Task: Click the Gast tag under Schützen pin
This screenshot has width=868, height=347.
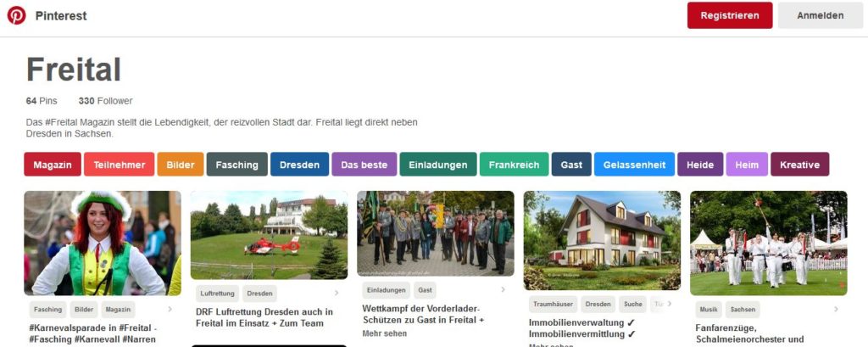Action: pos(426,290)
